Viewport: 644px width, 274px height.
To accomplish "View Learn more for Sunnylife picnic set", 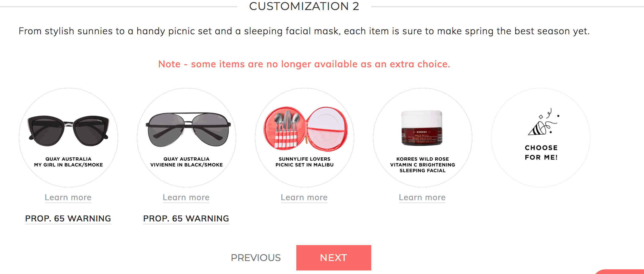I will 304,197.
